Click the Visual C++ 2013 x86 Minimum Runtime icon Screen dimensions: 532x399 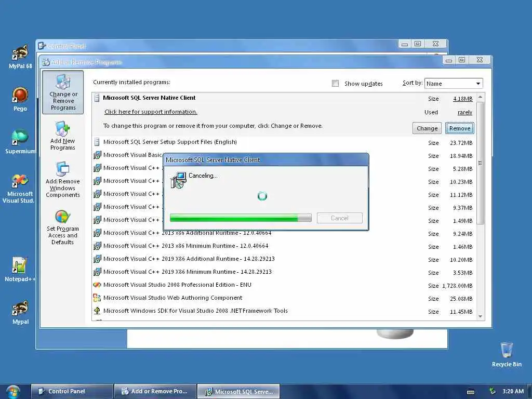(97, 246)
